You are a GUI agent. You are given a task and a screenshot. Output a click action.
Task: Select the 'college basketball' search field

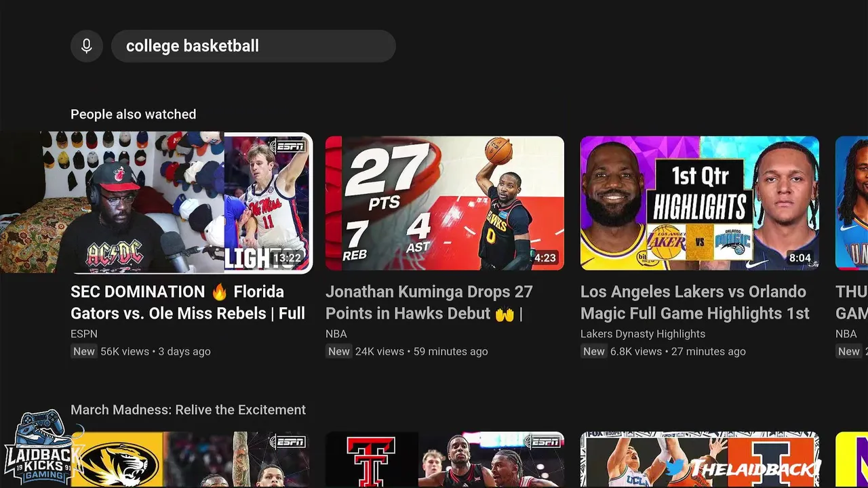pos(254,46)
